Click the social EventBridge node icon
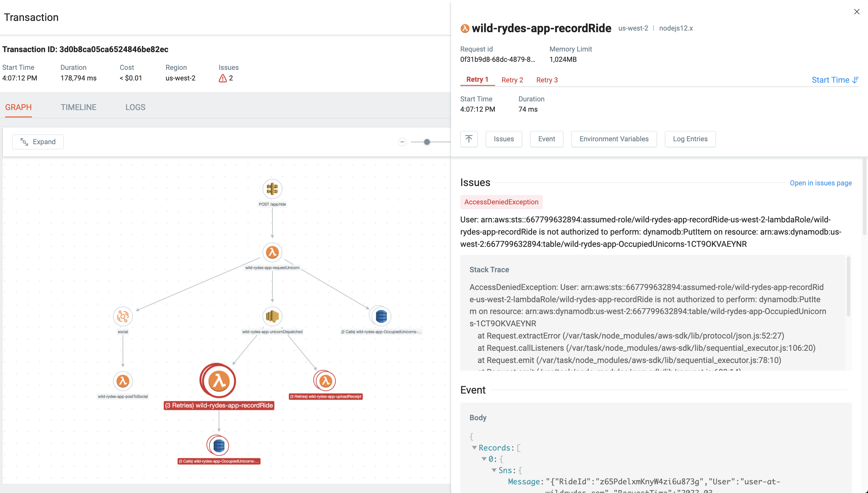Screen dimensions: 868x493 (x=123, y=316)
